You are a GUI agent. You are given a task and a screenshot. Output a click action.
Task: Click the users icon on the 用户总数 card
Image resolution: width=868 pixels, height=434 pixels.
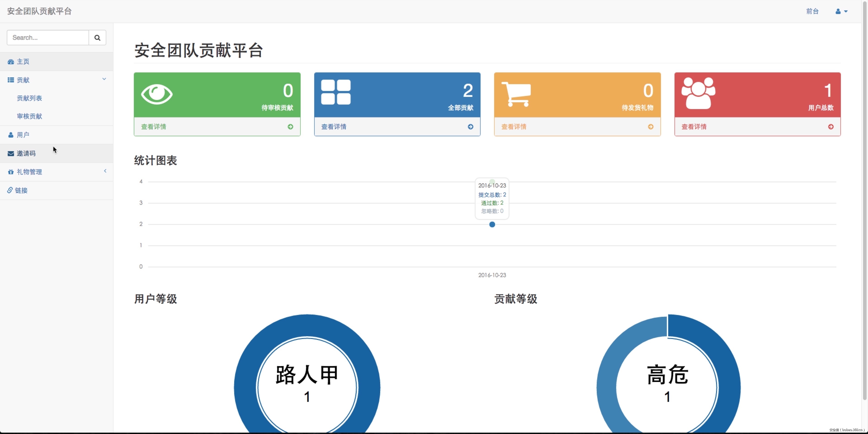[699, 93]
